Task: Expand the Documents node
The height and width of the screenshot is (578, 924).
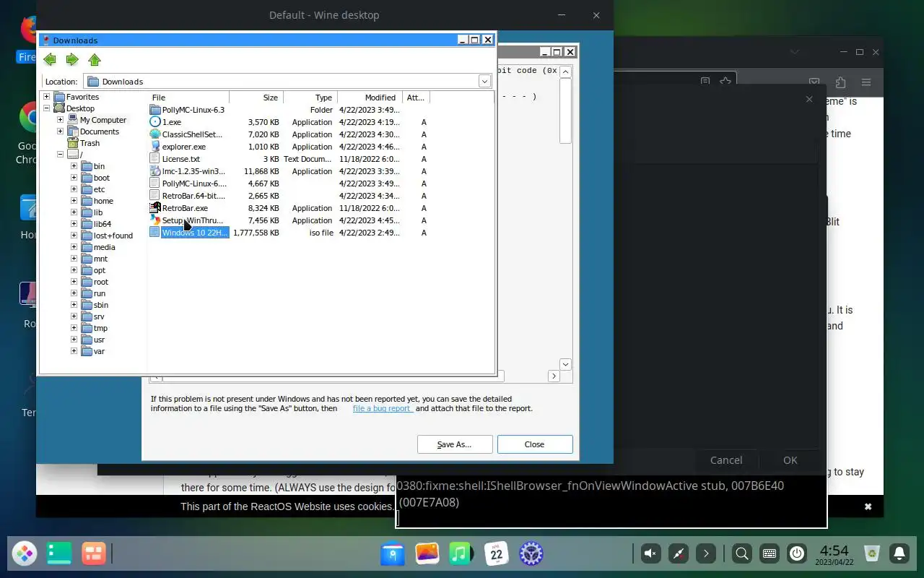Action: pos(61,131)
